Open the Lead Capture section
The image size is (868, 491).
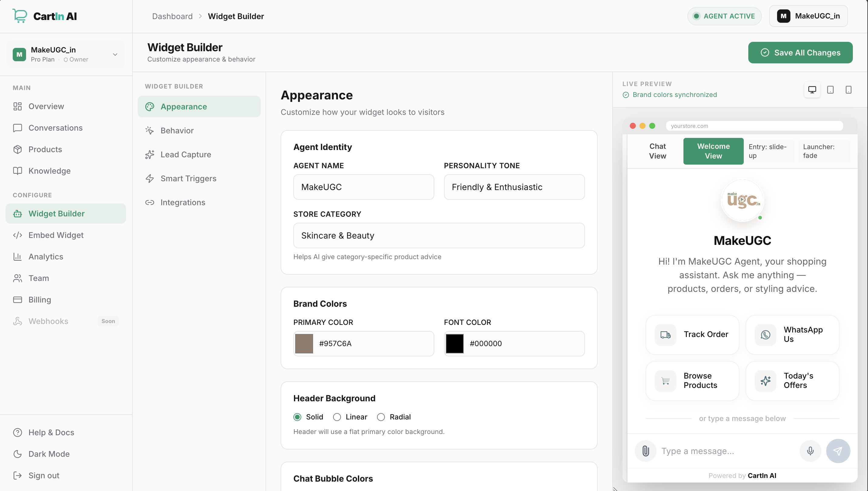(199, 155)
